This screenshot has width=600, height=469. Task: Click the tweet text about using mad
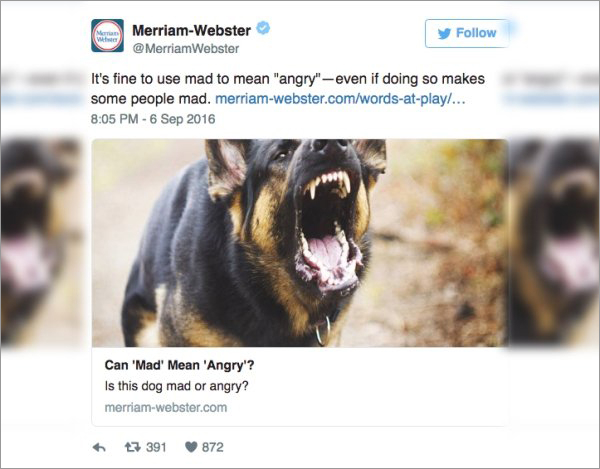pyautogui.click(x=288, y=89)
